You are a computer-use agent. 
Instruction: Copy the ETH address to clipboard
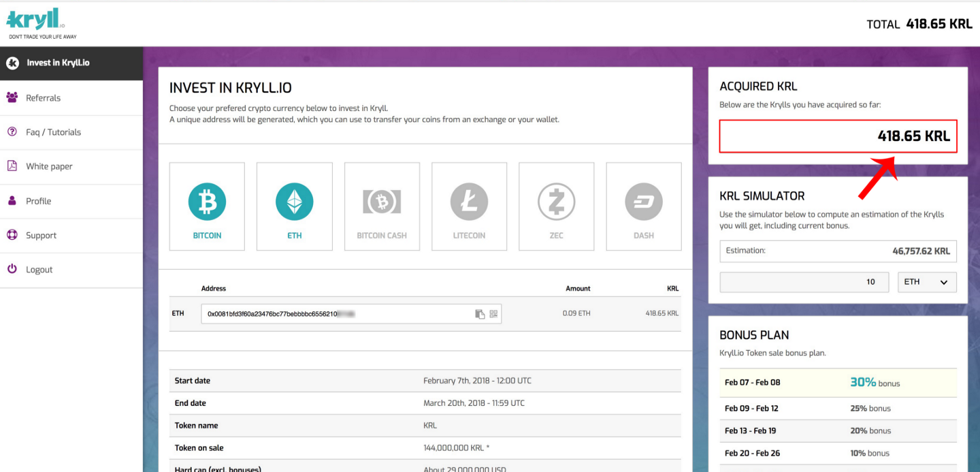[480, 314]
